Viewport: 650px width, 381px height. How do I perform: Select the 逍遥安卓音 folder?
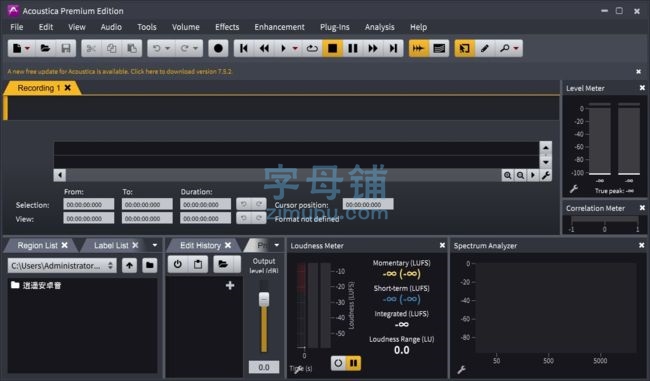click(36, 285)
